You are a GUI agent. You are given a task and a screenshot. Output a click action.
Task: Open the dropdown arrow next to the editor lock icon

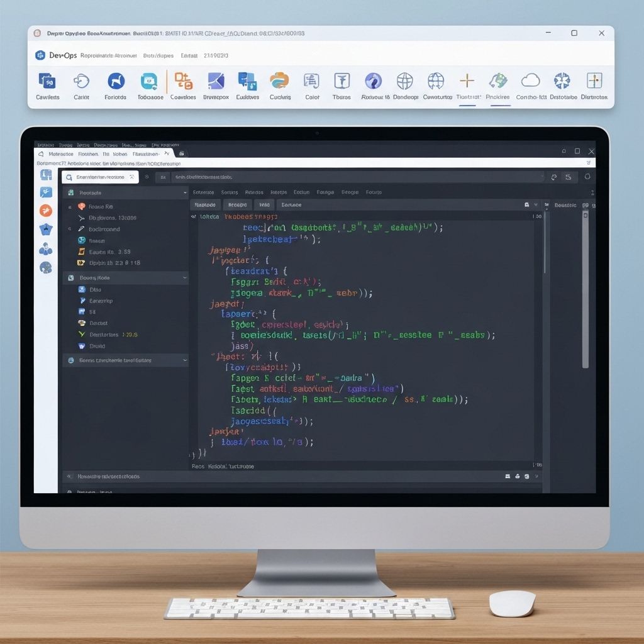(x=536, y=204)
